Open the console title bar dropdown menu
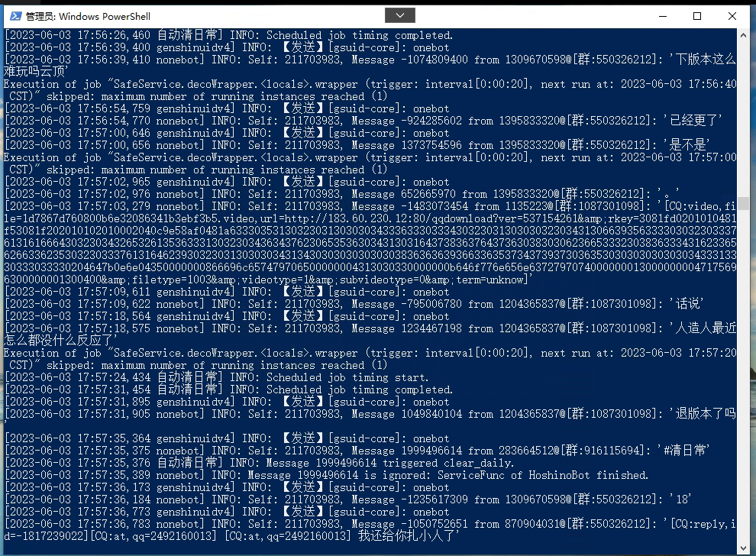The height and width of the screenshot is (556, 756). tap(400, 15)
